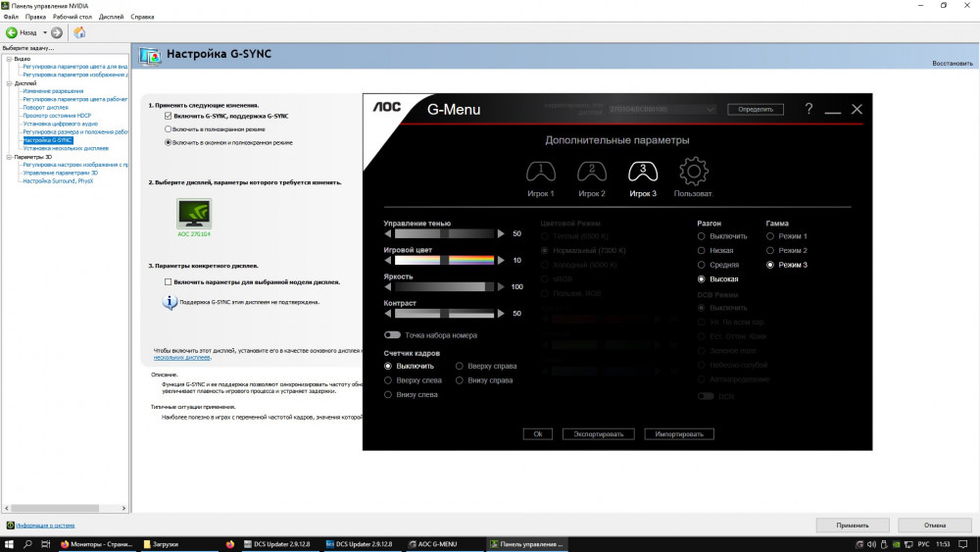
Task: Click Определить button in G-Menu
Action: pos(756,110)
